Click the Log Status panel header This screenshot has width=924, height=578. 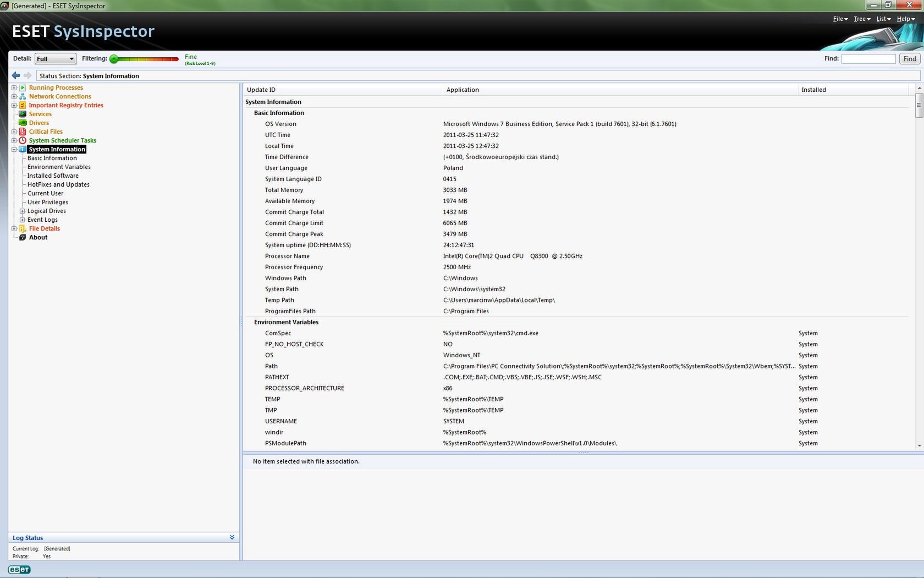click(x=124, y=538)
